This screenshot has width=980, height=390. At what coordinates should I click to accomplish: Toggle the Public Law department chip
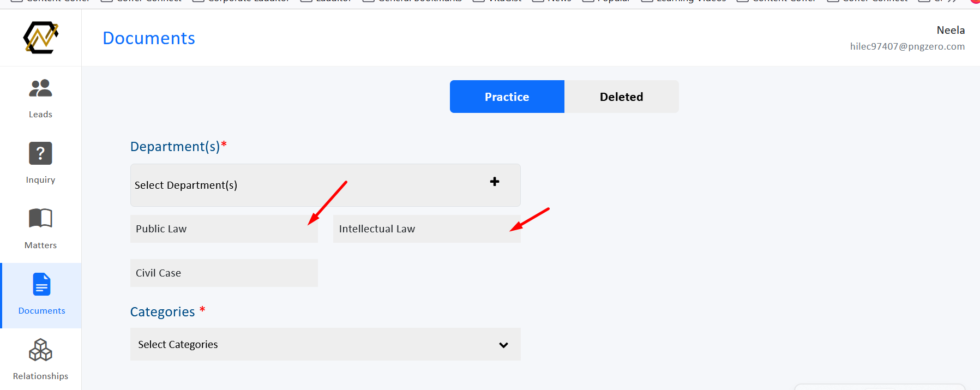click(224, 229)
